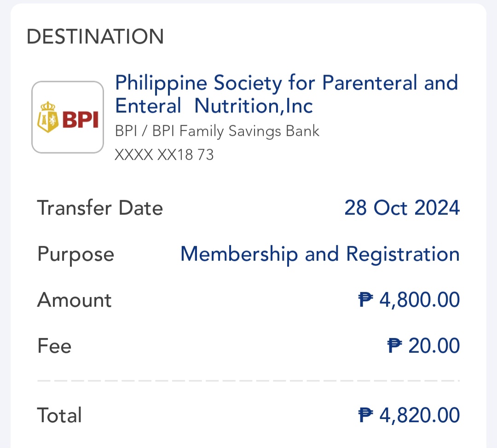
Task: Tap the Enteral Nutrition,Inc name line
Action: point(214,106)
